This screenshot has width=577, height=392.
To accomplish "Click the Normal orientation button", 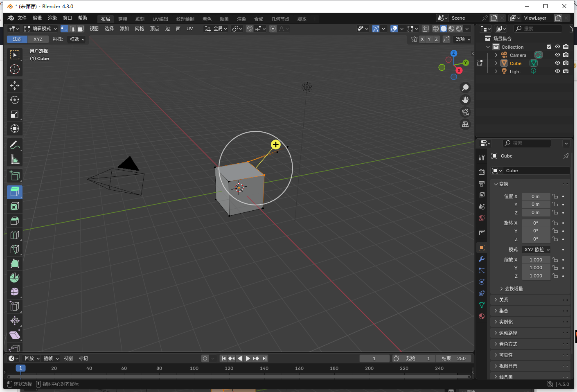I will pos(17,39).
